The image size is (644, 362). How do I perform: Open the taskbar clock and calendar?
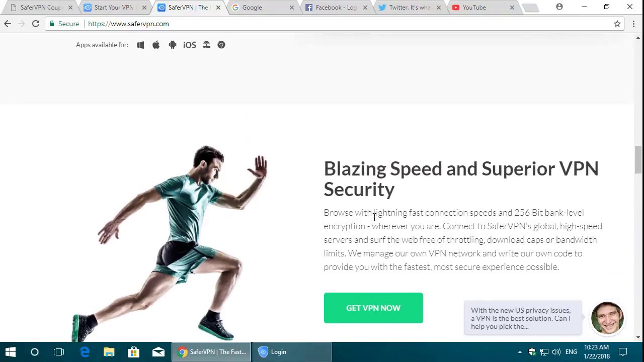[x=597, y=352]
